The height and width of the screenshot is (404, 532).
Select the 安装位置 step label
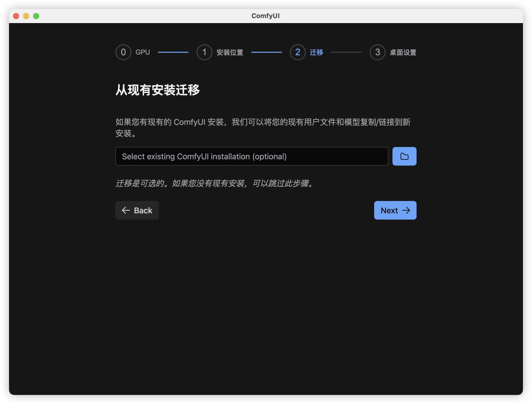click(230, 52)
